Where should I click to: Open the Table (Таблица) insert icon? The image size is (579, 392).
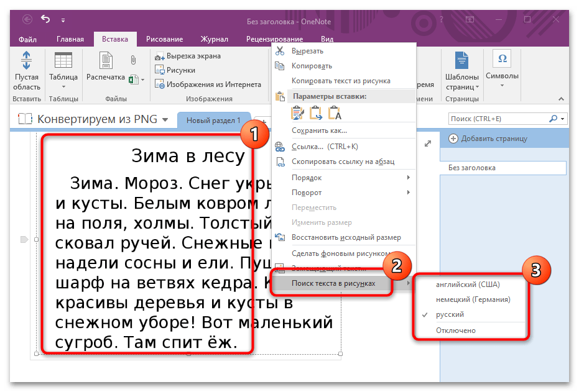pyautogui.click(x=63, y=62)
